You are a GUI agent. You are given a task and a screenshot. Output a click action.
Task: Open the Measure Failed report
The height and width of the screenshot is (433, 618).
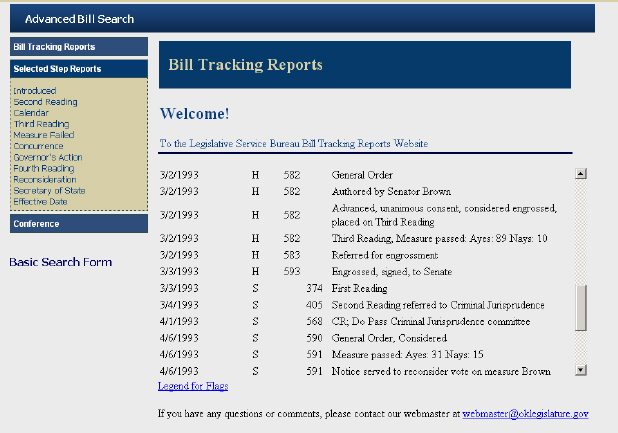[44, 135]
